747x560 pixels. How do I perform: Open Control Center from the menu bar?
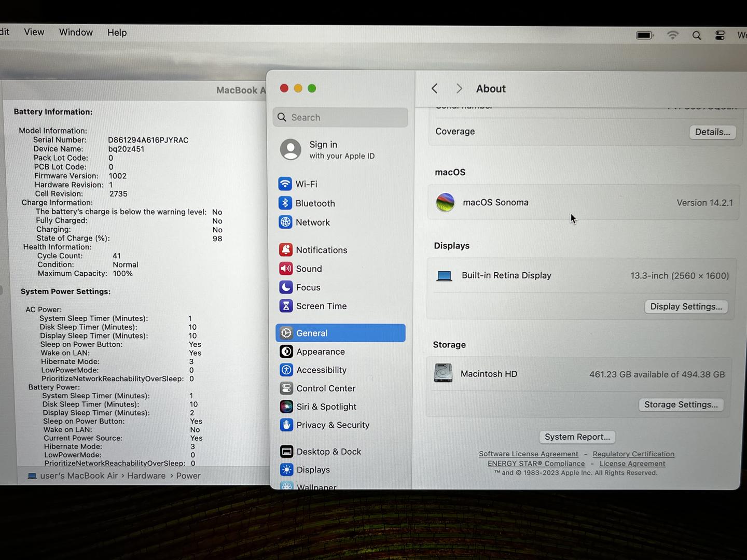[720, 35]
